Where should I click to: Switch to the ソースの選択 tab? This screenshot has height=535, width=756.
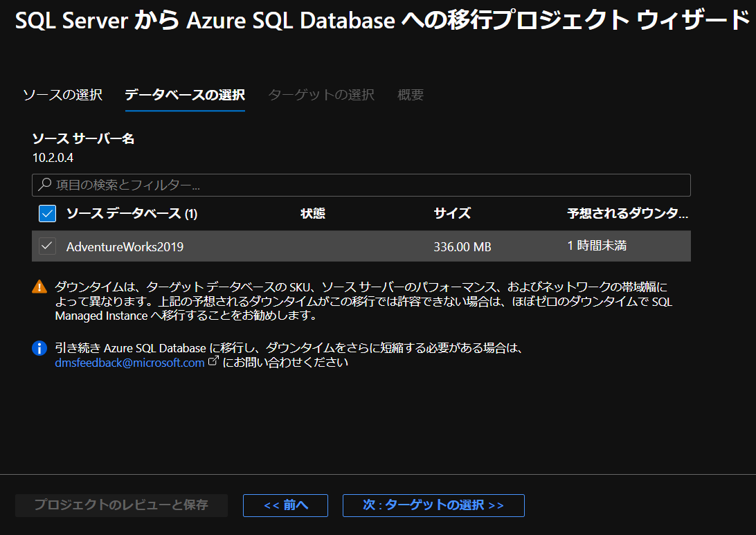[62, 95]
